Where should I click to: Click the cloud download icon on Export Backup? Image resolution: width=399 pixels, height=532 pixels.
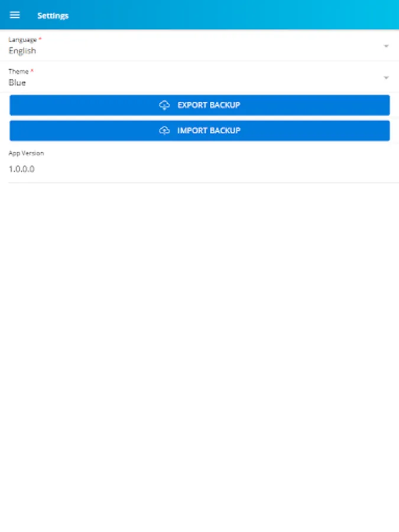(164, 105)
